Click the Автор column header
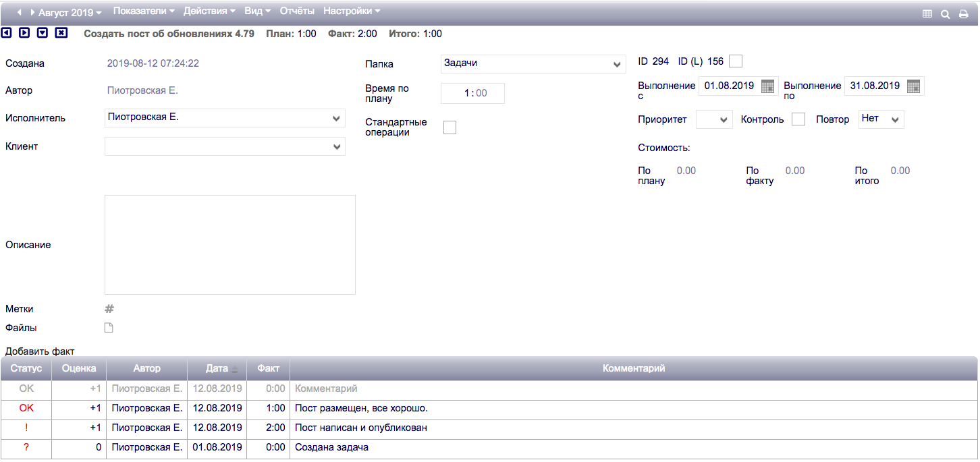This screenshot has width=980, height=462. [147, 368]
